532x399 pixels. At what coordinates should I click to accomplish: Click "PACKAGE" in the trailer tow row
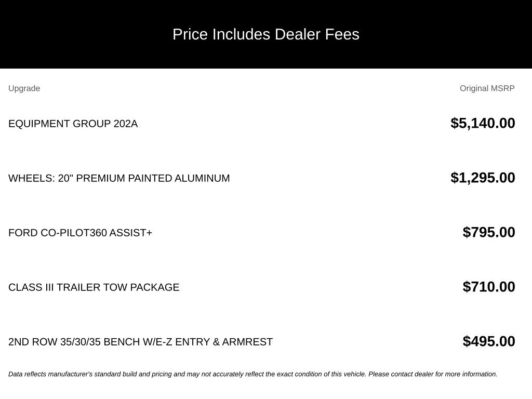[155, 288]
